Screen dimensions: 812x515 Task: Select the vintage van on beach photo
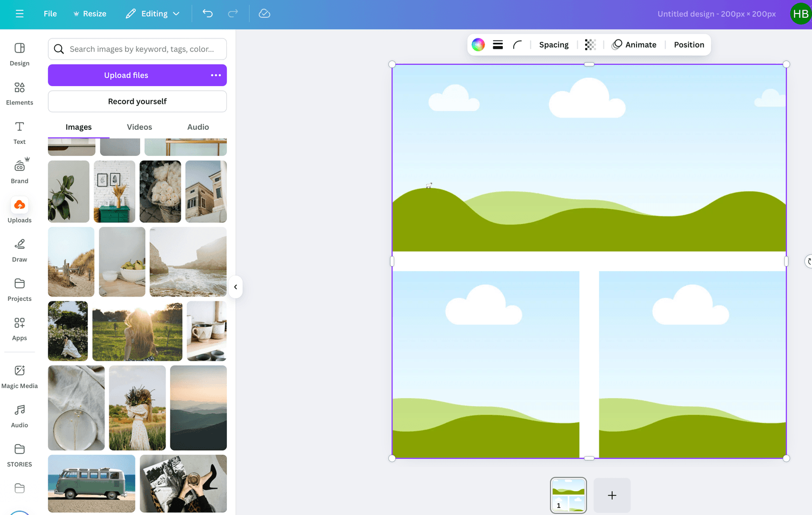coord(91,484)
